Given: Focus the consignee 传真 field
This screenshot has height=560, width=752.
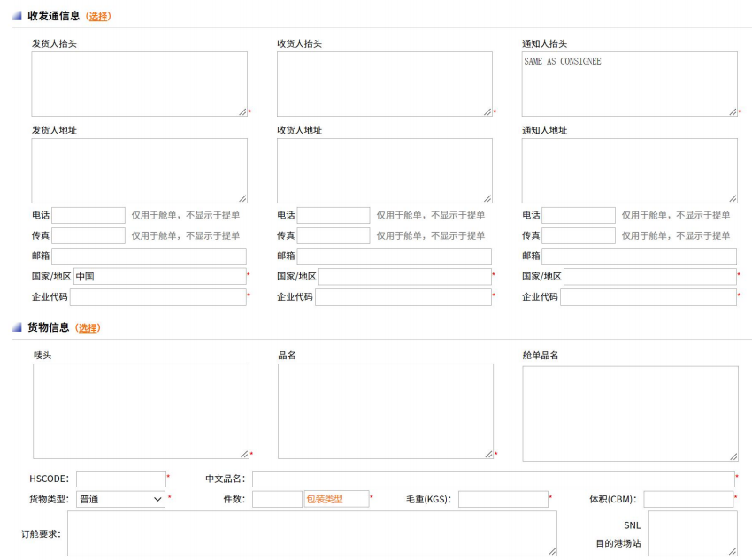Looking at the screenshot, I should [x=334, y=236].
